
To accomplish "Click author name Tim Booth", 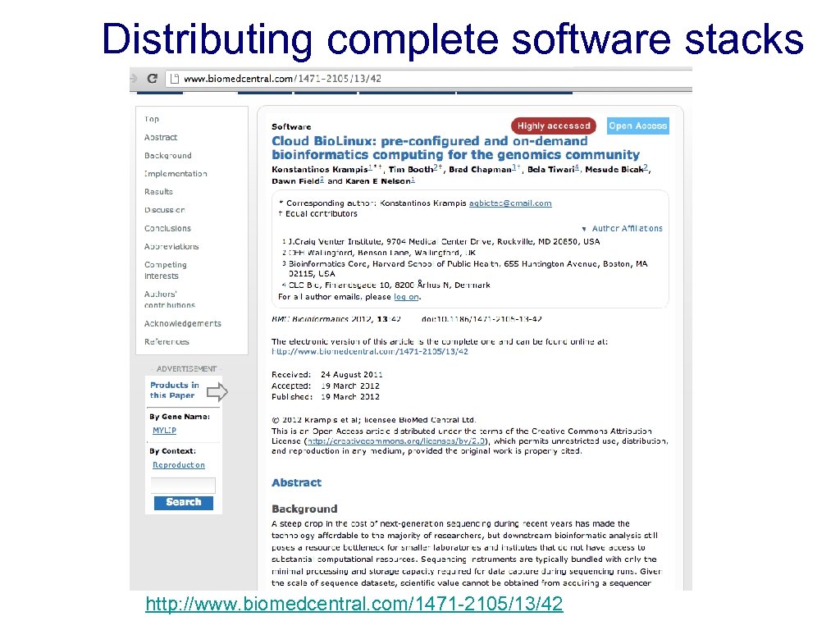I will click(411, 169).
